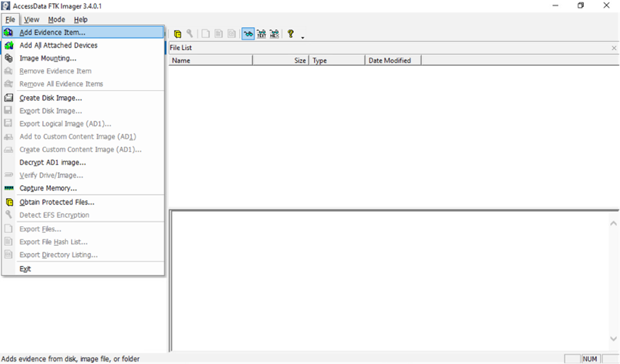620x364 pixels.
Task: Open the toolbar options dropdown arrow
Action: 302,37
